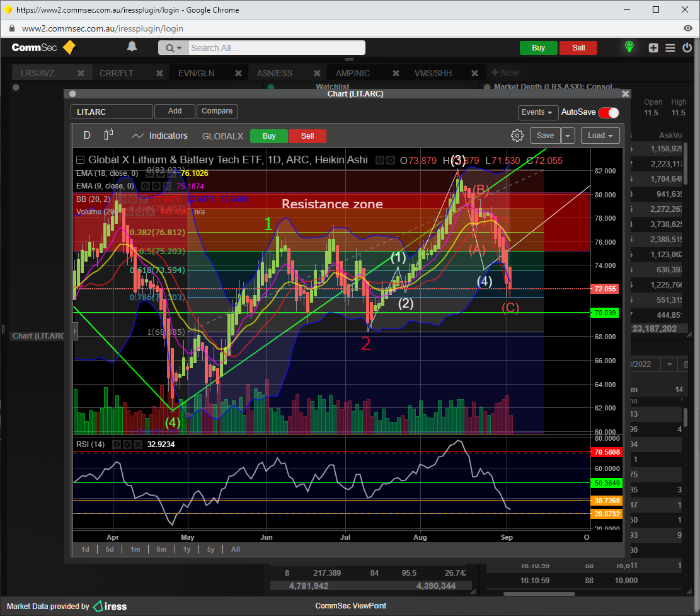The height and width of the screenshot is (616, 700).
Task: Open the Events dropdown
Action: [x=537, y=112]
